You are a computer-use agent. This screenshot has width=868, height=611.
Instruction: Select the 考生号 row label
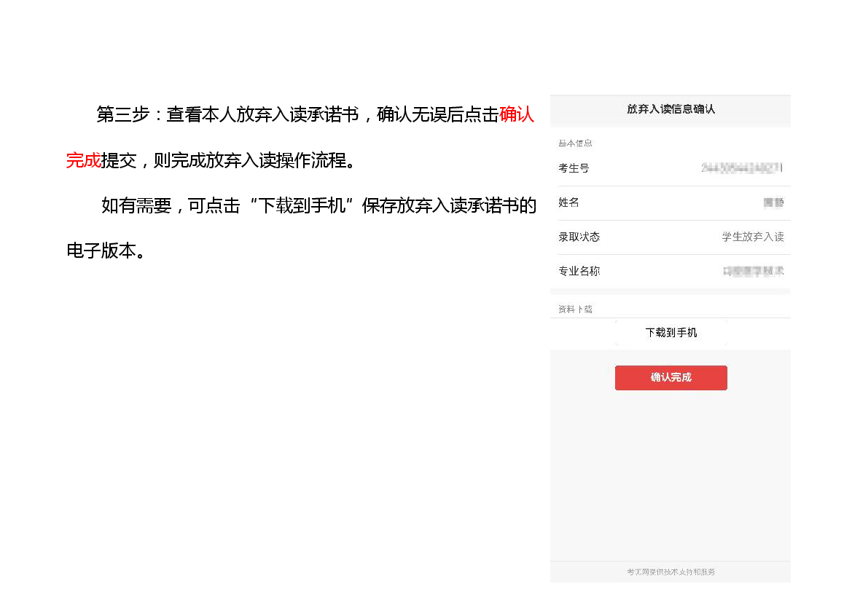point(574,168)
